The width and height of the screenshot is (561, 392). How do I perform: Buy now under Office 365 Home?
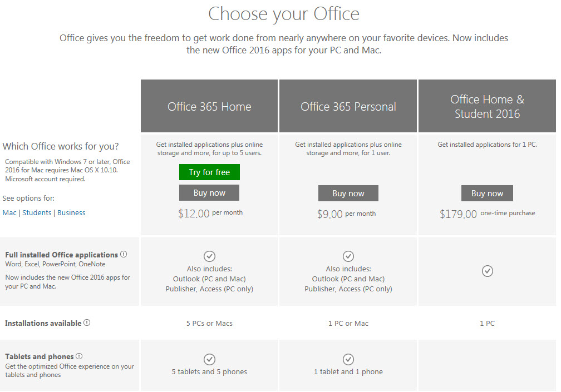click(x=209, y=193)
